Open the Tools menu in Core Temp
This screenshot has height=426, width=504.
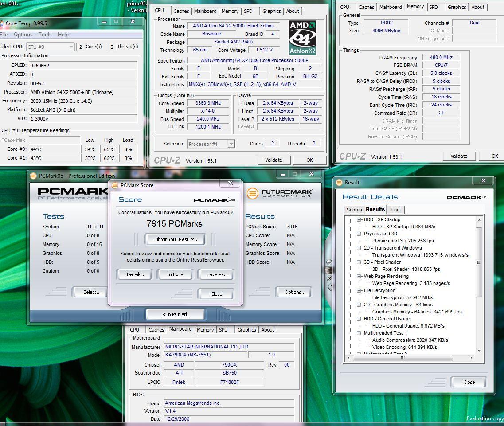pyautogui.click(x=45, y=35)
